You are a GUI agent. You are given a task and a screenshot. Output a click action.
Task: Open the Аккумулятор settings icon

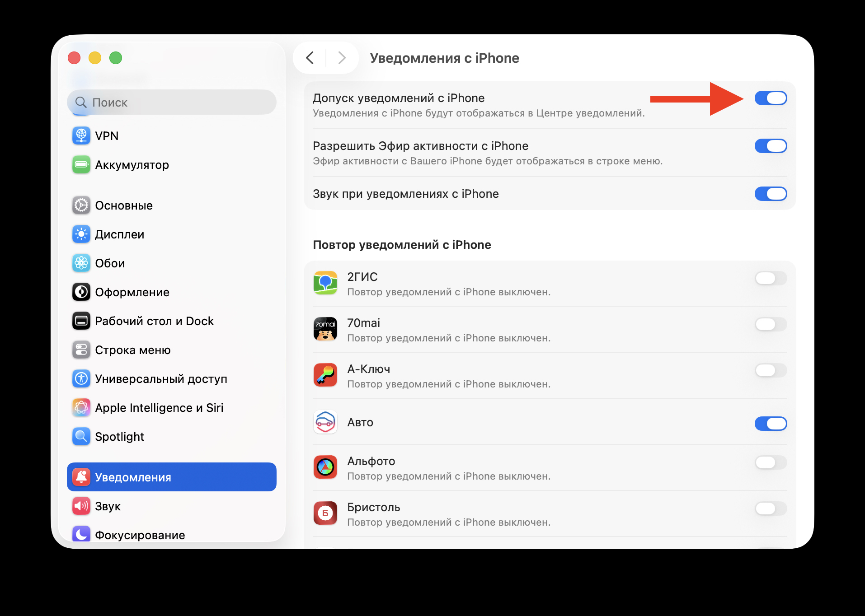(81, 165)
